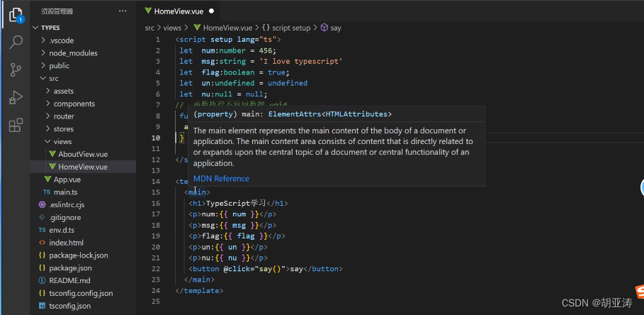
Task: Click the Vue icon on the HomeView.vue tab
Action: point(148,11)
